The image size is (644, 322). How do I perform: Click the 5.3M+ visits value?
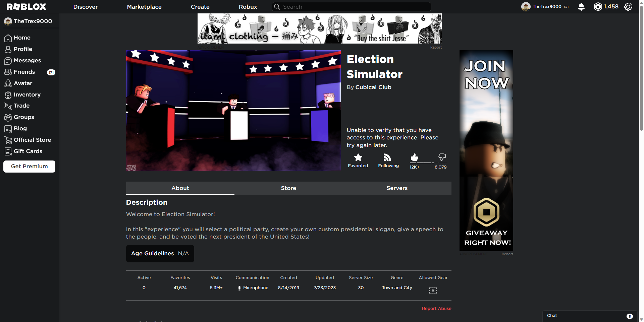tap(216, 288)
